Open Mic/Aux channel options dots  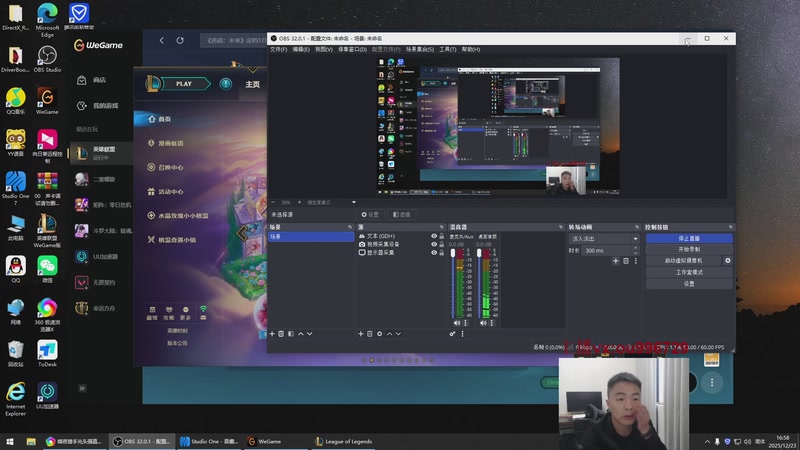(x=465, y=323)
